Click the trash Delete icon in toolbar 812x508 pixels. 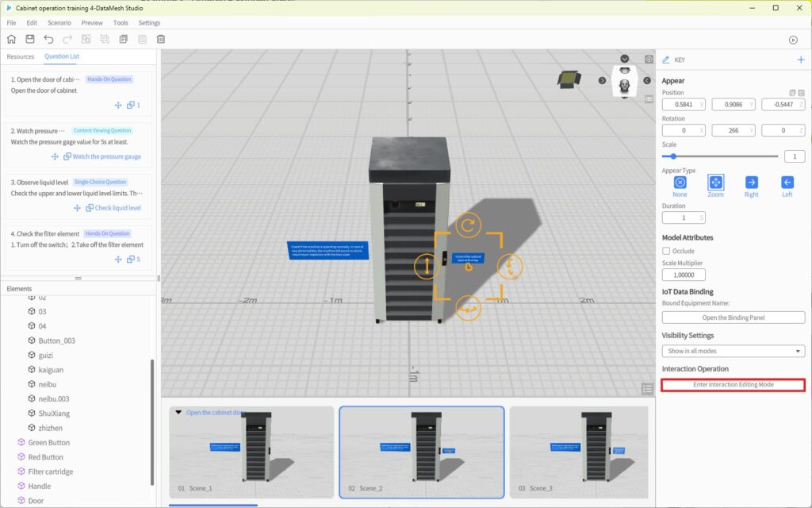point(161,39)
